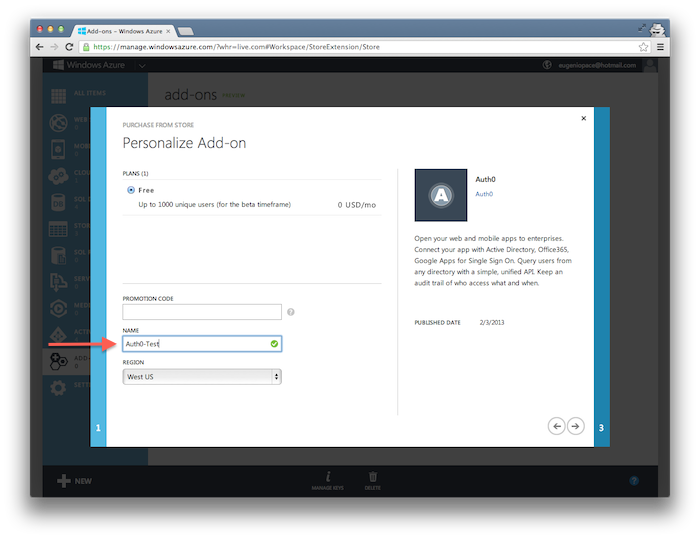Viewport: 700px width, 539px height.
Task: Click into the Name field containing Auth0-Test
Action: coord(202,344)
